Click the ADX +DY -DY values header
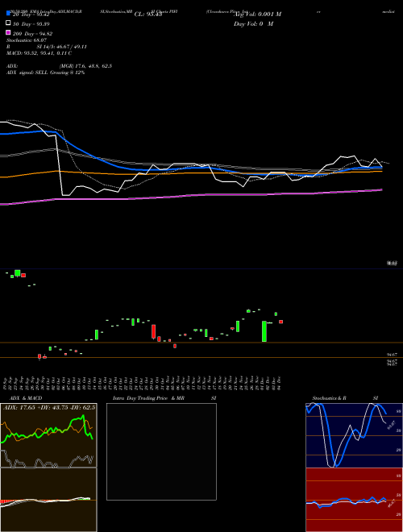The height and width of the screenshot is (532, 403). [x=49, y=407]
